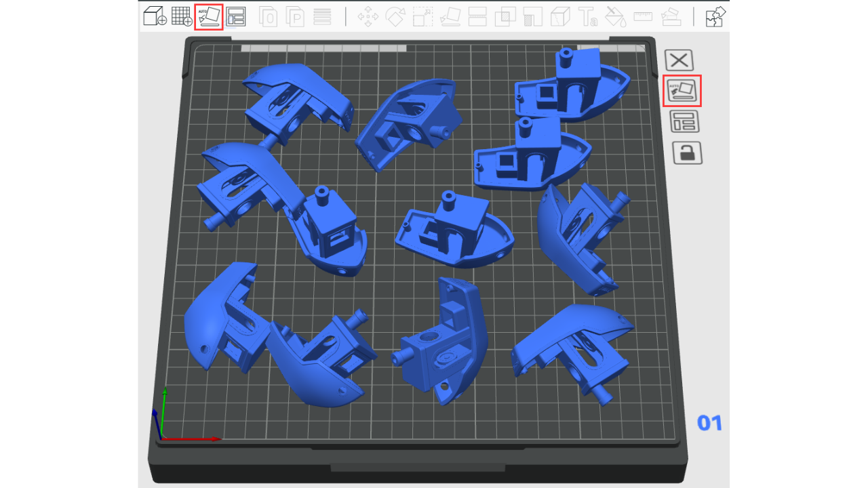Auto orient objects using plate side icon
This screenshot has width=868, height=488.
click(682, 91)
